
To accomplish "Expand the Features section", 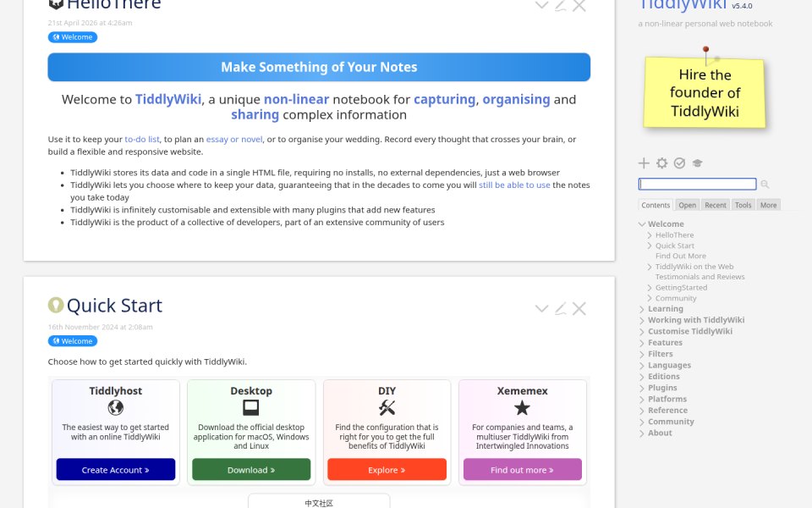I will pos(642,343).
